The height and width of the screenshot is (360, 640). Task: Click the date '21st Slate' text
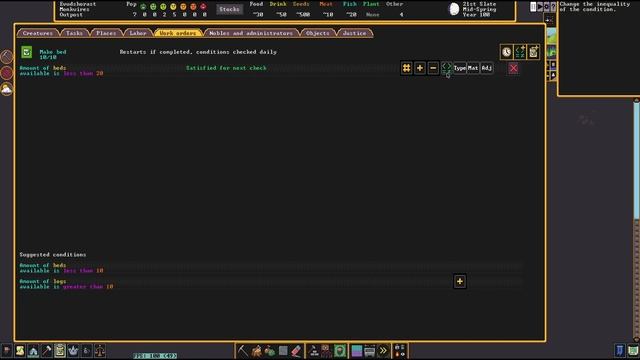click(x=479, y=4)
